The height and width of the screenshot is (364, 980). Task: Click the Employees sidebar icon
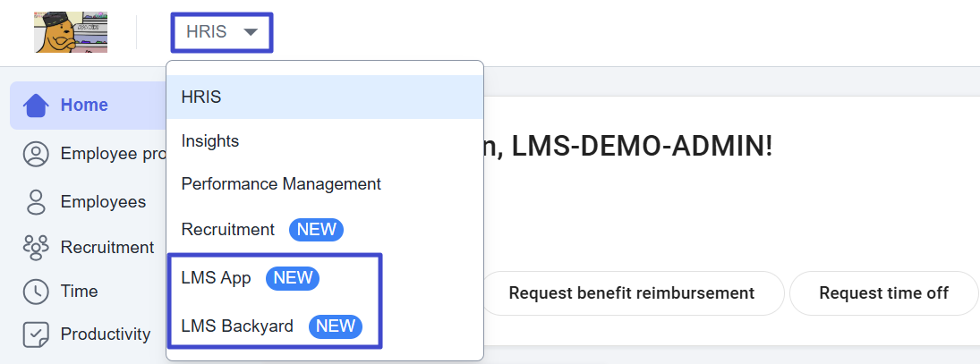pos(36,202)
